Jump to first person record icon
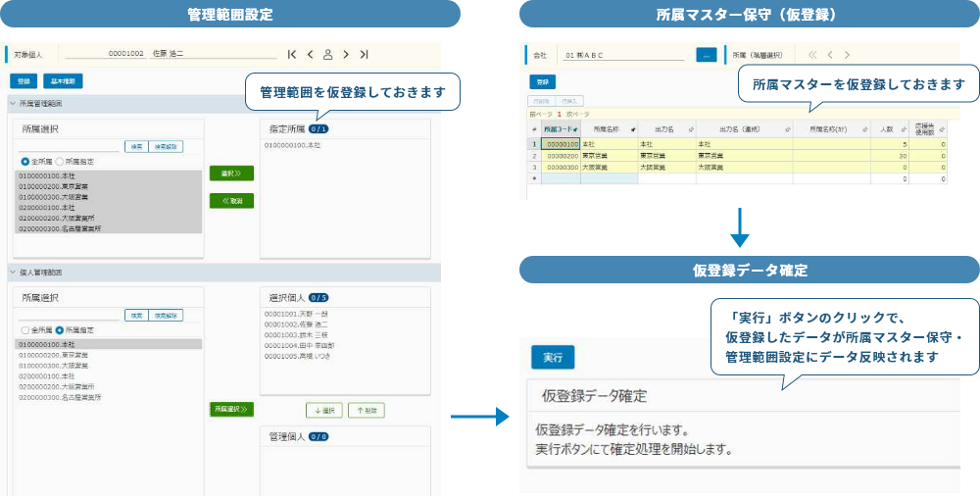This screenshot has height=497, width=980. [291, 54]
